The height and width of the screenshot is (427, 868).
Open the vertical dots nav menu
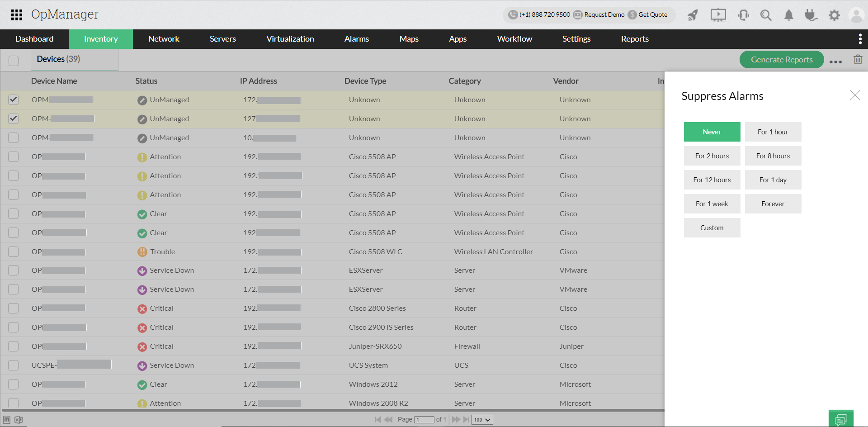pos(860,39)
